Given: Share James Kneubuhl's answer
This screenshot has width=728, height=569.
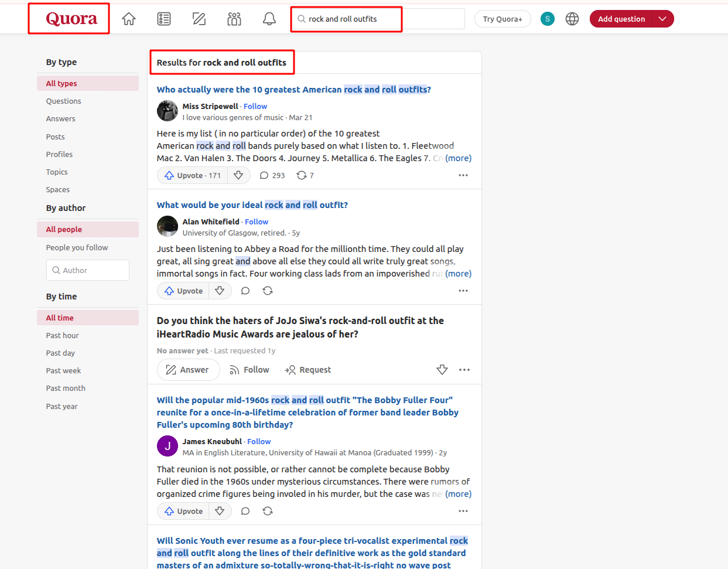Looking at the screenshot, I should [x=268, y=511].
